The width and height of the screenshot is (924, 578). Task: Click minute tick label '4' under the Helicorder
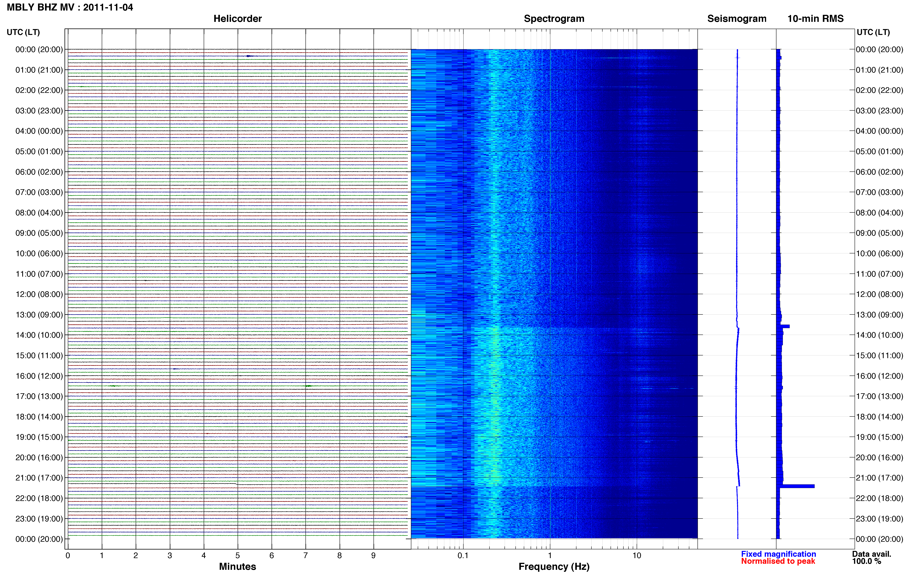pos(204,555)
